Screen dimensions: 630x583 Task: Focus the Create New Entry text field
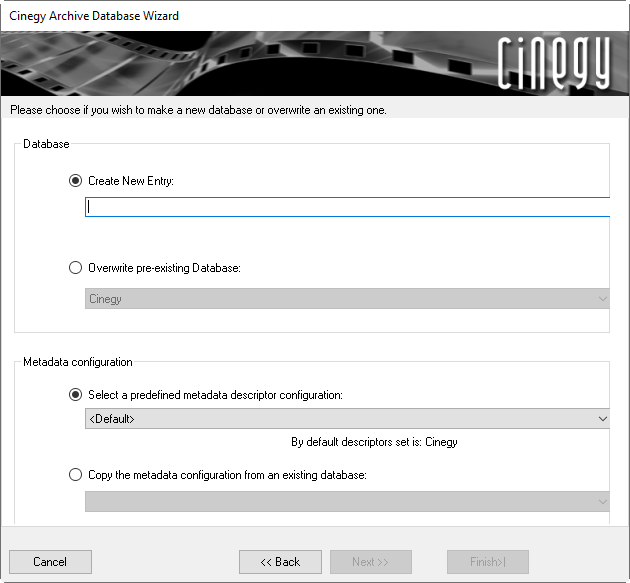coord(348,207)
